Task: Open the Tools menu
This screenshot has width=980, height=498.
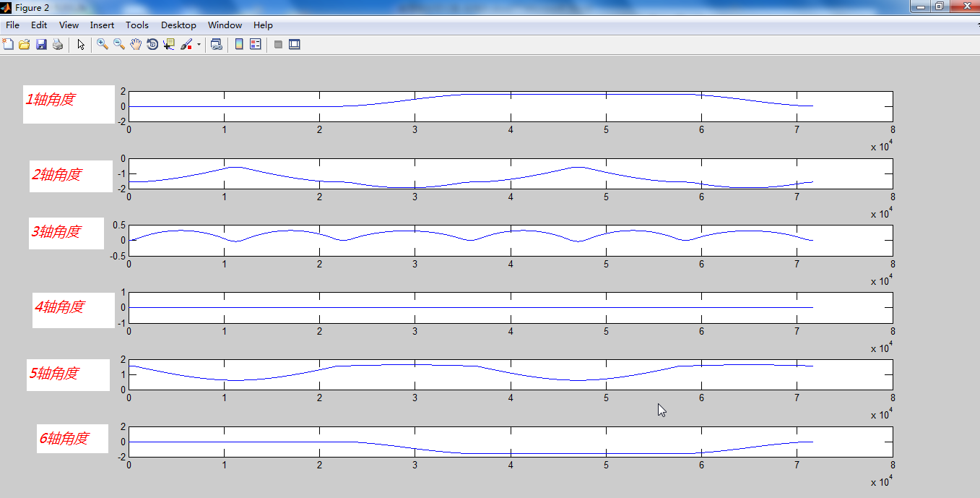Action: tap(136, 25)
